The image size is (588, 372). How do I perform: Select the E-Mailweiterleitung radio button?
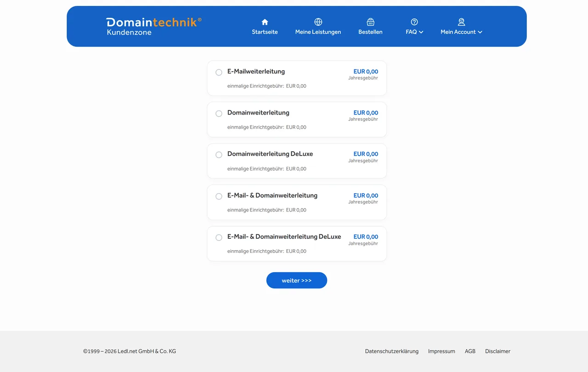tap(219, 72)
